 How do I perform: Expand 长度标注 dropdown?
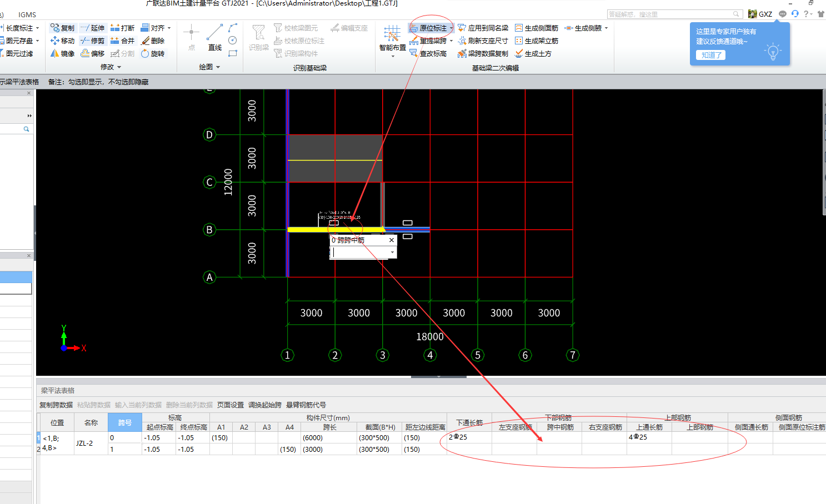click(x=37, y=28)
